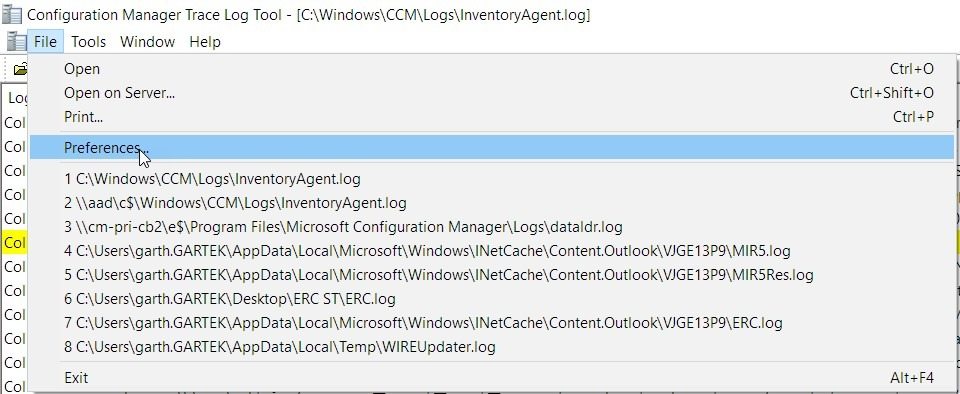Open the Window menu

point(148,42)
